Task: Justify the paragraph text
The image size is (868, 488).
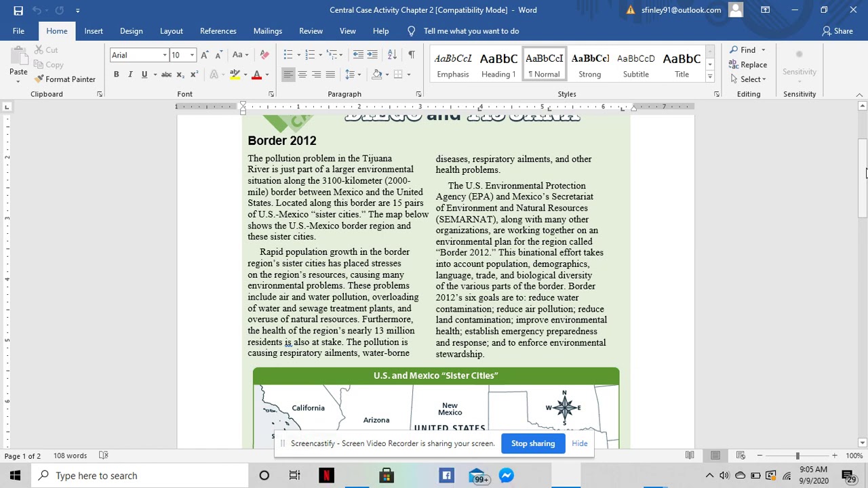Action: point(330,75)
